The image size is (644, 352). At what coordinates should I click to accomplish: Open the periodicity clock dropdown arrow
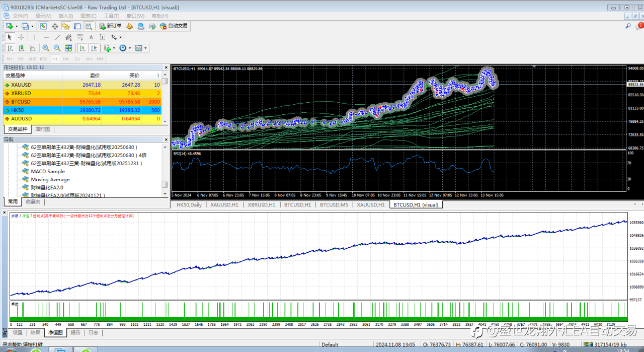[x=129, y=48]
